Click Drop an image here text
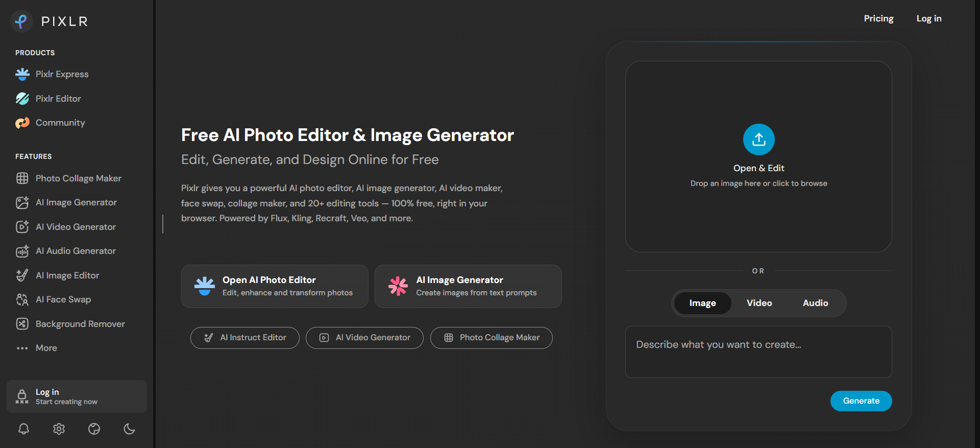Screen dimensions: 980x448 759,183
